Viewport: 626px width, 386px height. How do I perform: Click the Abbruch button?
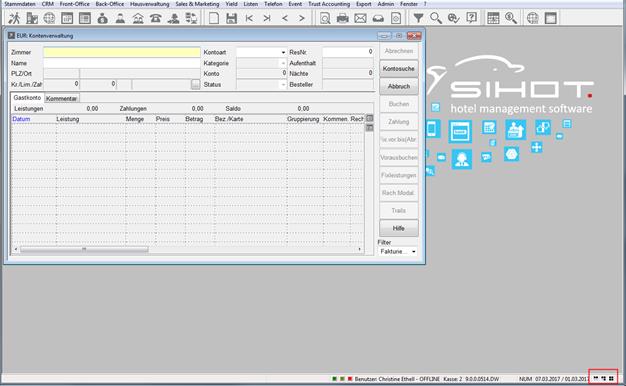(x=399, y=86)
